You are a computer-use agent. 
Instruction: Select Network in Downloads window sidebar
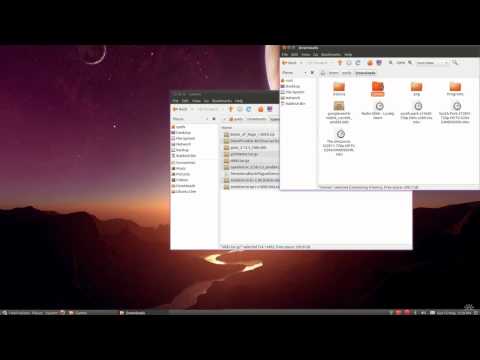click(x=291, y=98)
